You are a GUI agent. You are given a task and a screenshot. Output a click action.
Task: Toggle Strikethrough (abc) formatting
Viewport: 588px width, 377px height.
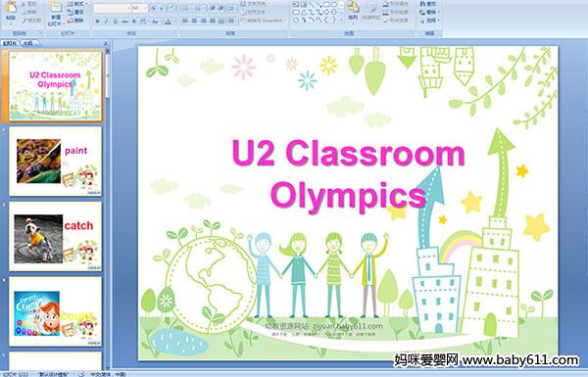click(124, 22)
